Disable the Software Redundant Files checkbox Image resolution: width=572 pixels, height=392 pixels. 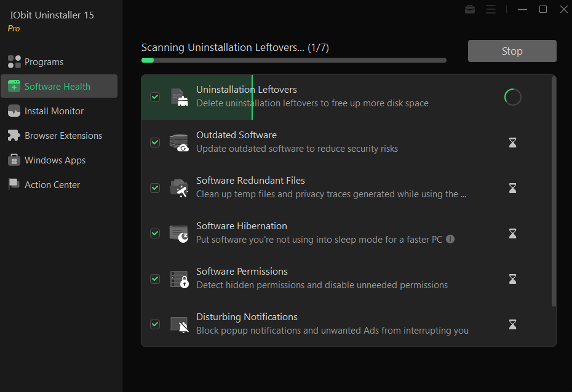[x=155, y=187]
